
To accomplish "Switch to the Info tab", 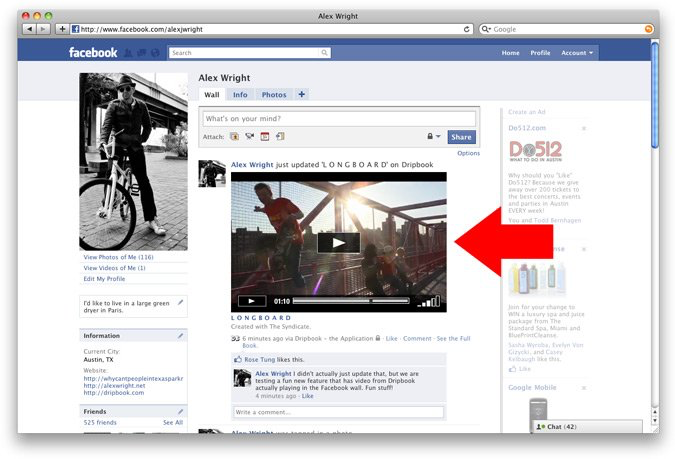I will (240, 95).
